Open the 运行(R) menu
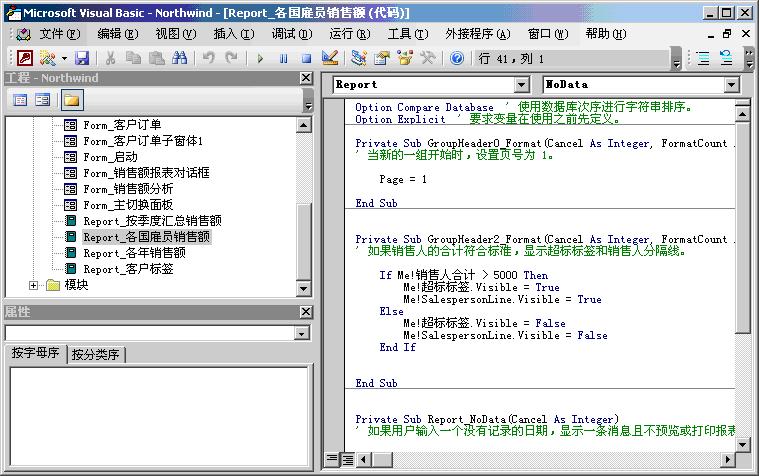The image size is (759, 476). click(x=349, y=34)
